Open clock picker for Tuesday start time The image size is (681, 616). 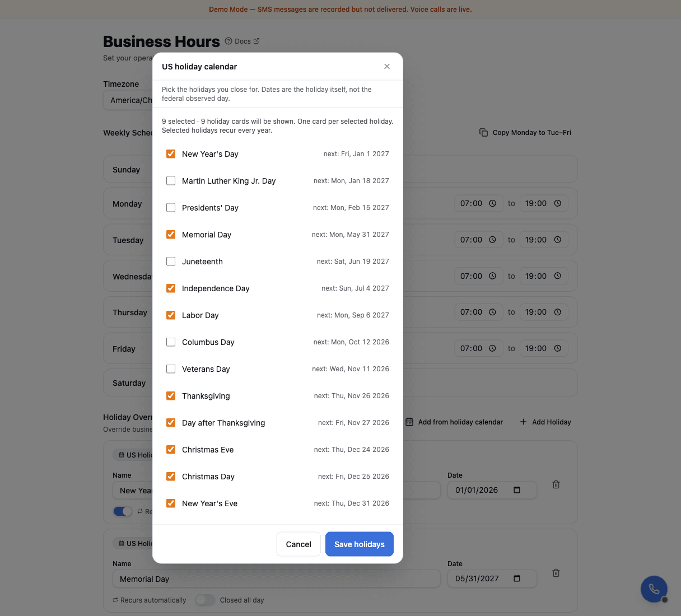coord(493,240)
